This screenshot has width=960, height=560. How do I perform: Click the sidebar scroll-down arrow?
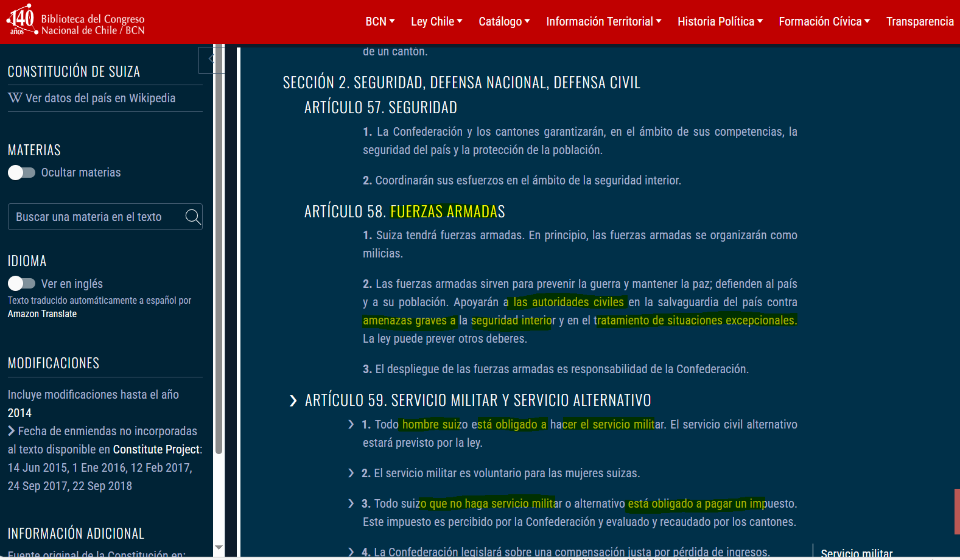pyautogui.click(x=219, y=548)
